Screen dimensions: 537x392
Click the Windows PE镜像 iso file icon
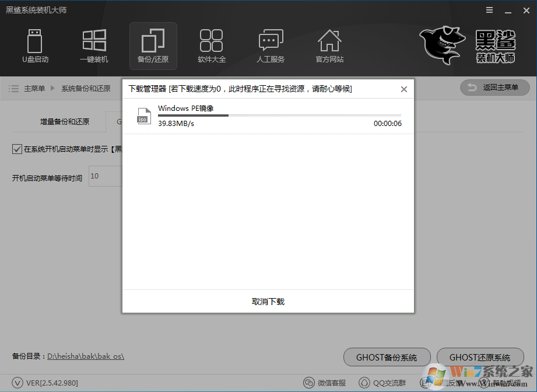pyautogui.click(x=144, y=116)
